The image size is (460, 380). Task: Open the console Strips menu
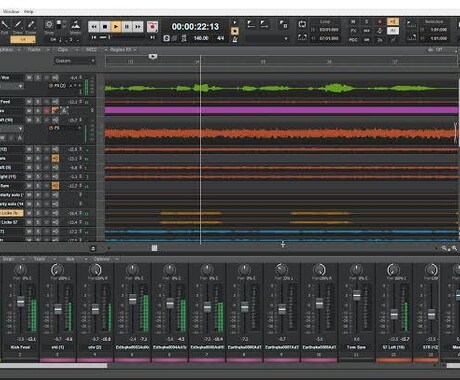13,259
